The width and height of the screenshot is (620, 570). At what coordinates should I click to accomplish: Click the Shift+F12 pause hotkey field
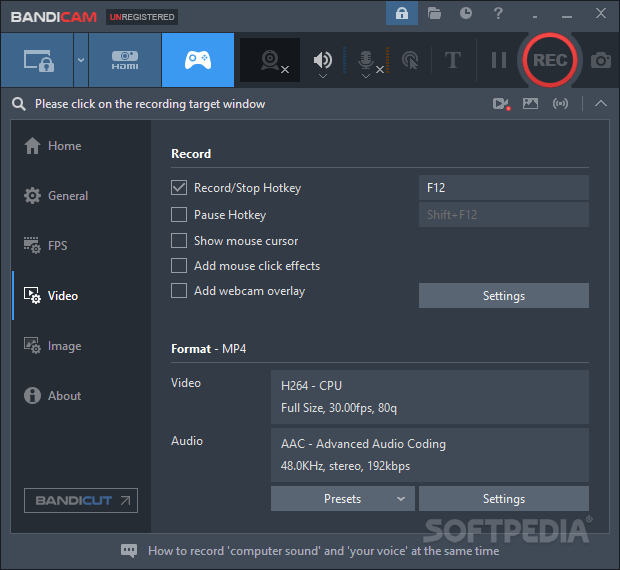(504, 215)
